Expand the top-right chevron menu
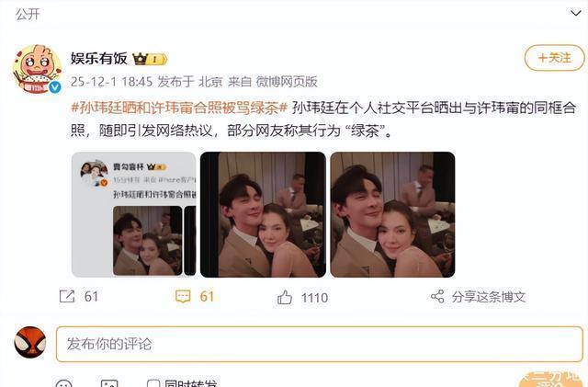588x387 pixels. pos(576,14)
